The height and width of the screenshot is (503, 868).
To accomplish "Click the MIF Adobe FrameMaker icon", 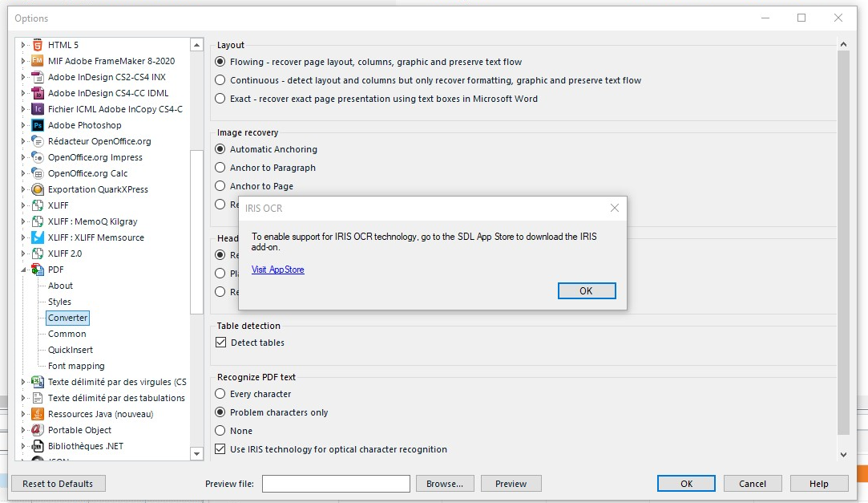I will tap(38, 61).
